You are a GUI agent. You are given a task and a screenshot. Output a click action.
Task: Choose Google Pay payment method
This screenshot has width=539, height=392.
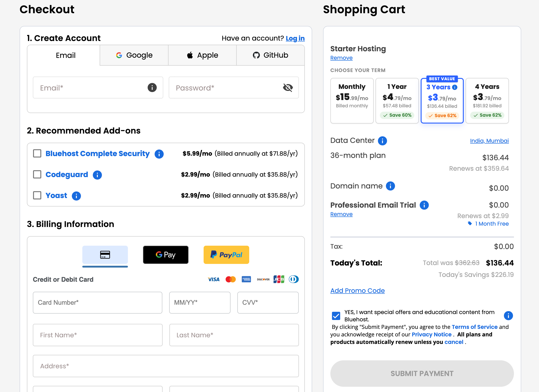click(166, 255)
